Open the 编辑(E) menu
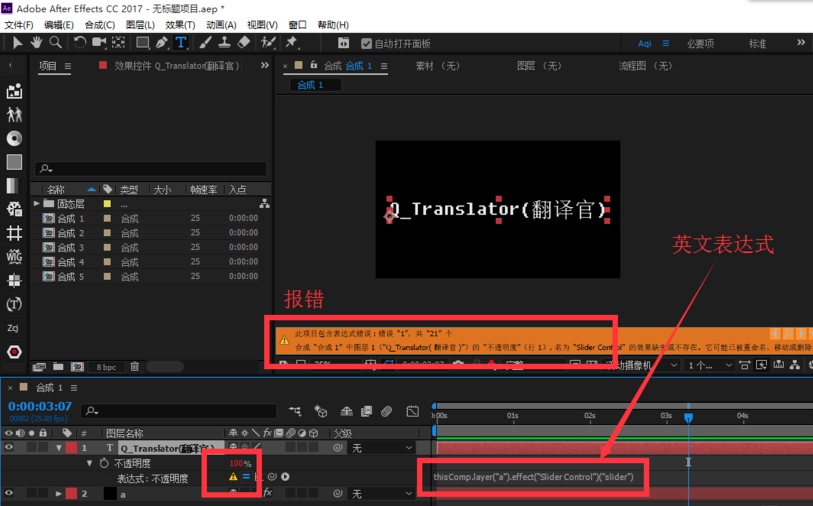The height and width of the screenshot is (506, 813). point(59,25)
